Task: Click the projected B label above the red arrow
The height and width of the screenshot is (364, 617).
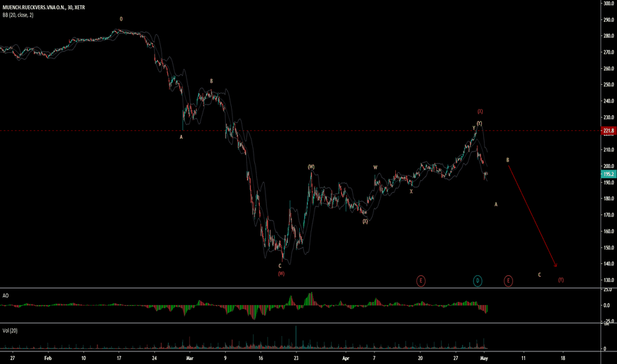Action: coord(508,159)
